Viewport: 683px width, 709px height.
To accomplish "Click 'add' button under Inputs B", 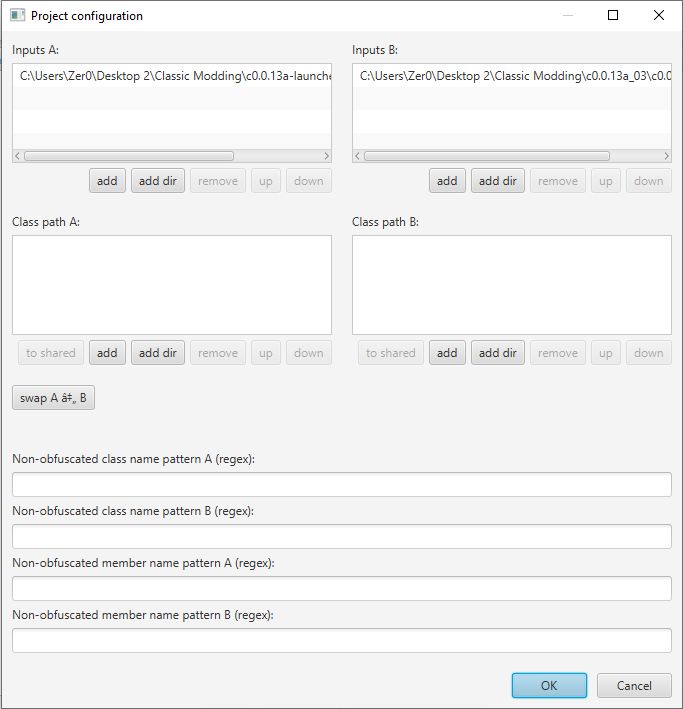I will coord(447,181).
